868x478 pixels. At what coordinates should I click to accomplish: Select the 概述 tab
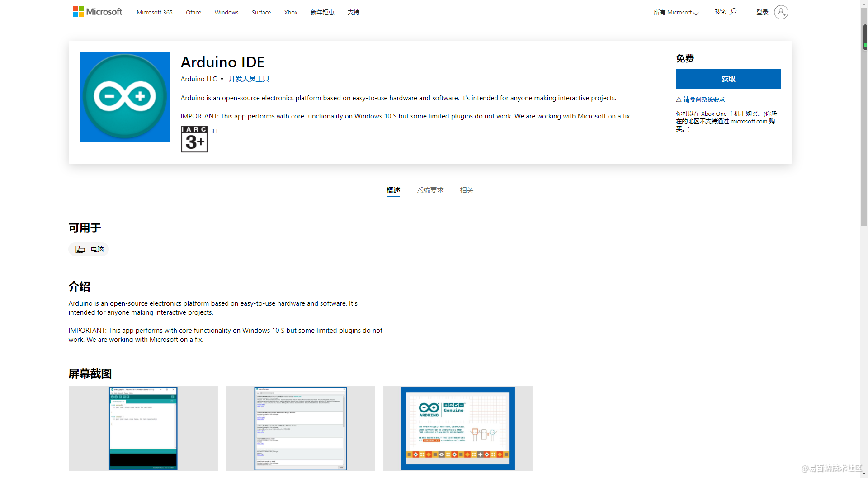(393, 190)
